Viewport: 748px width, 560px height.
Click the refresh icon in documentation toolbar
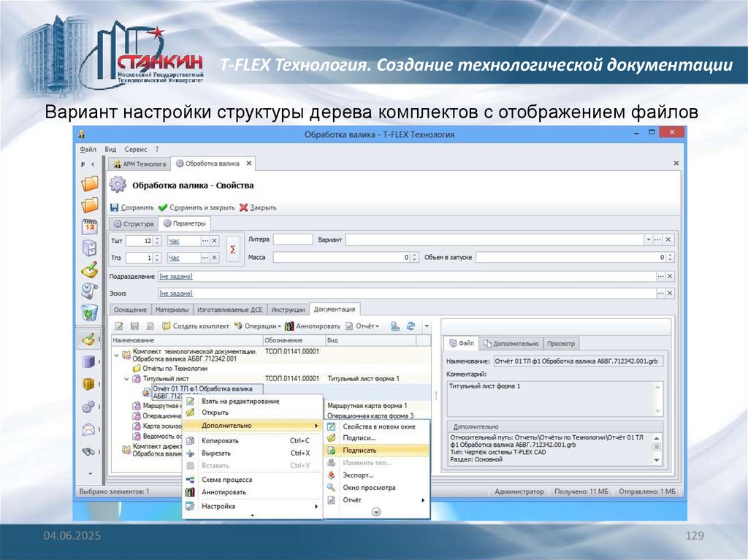[411, 326]
